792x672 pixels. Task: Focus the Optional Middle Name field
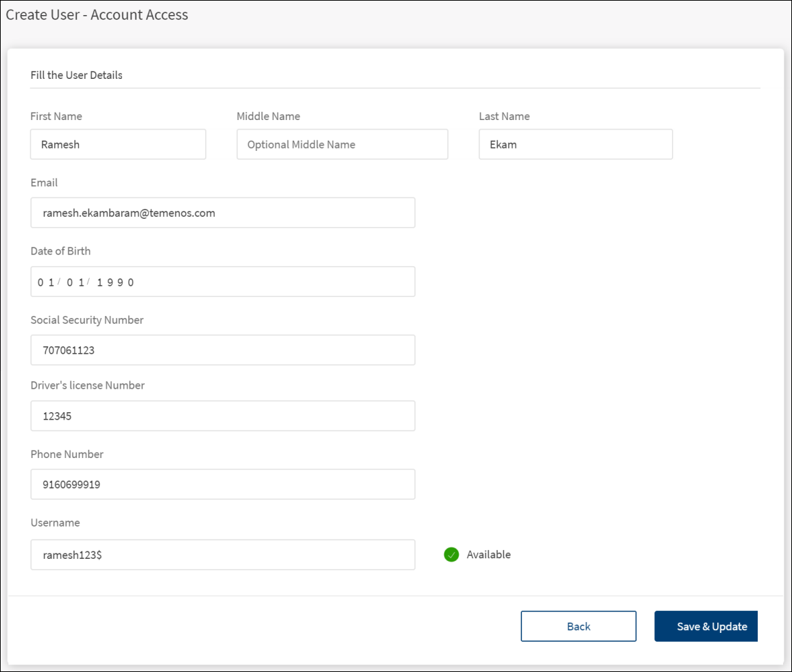click(x=342, y=145)
